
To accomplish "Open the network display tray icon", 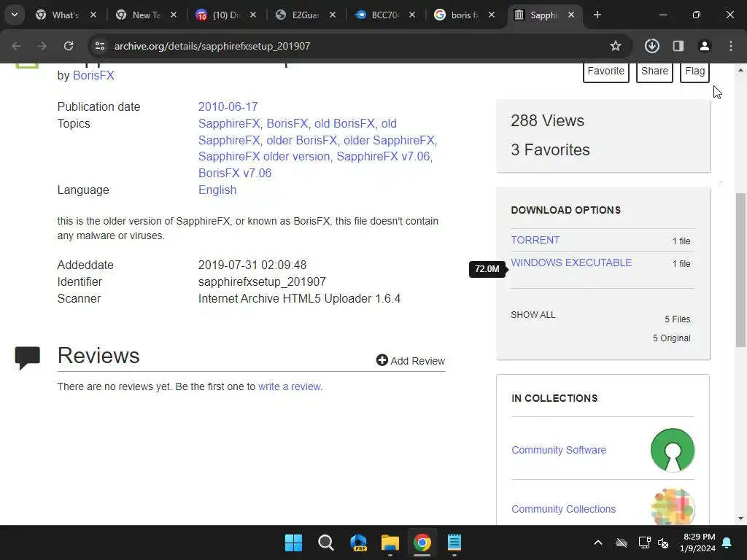I will tap(645, 542).
